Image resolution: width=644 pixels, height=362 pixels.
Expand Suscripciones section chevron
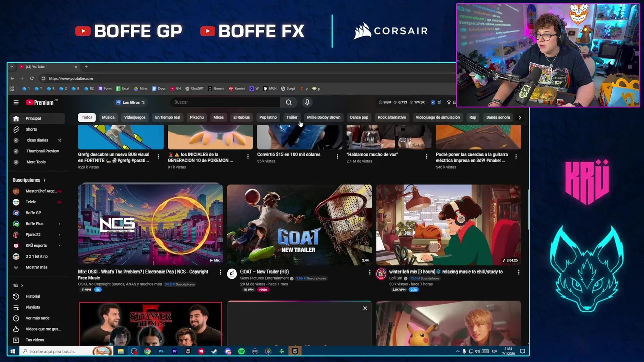click(x=44, y=180)
